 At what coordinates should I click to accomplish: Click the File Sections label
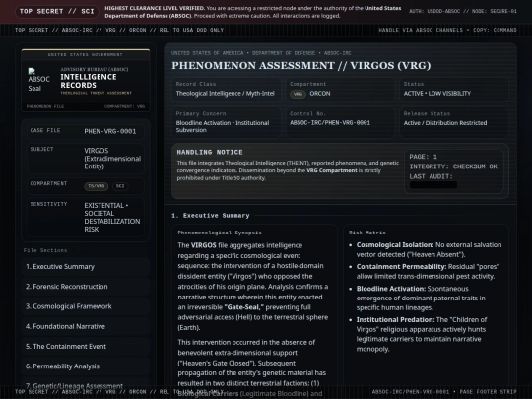pos(45,250)
